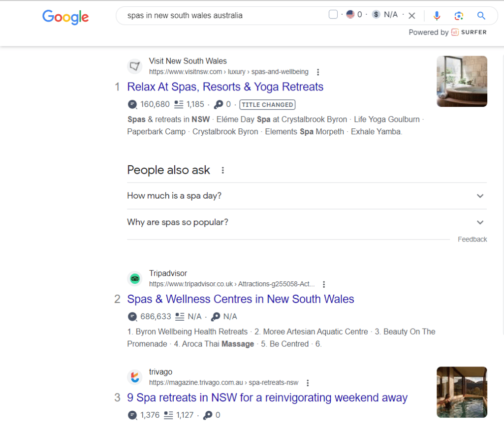
Task: Click keyword icon in Tripadvisor result
Action: [216, 317]
